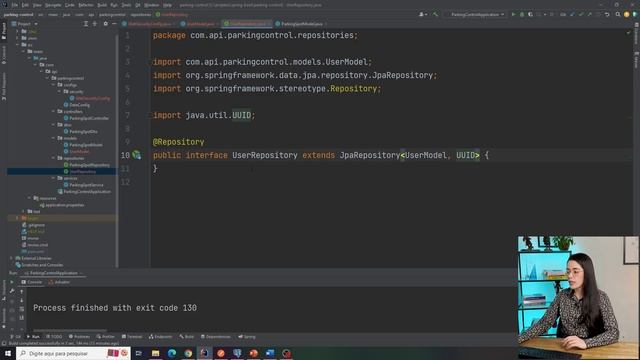The width and height of the screenshot is (640, 360).
Task: Click collapse all icon in Project panel
Action: [x=94, y=24]
